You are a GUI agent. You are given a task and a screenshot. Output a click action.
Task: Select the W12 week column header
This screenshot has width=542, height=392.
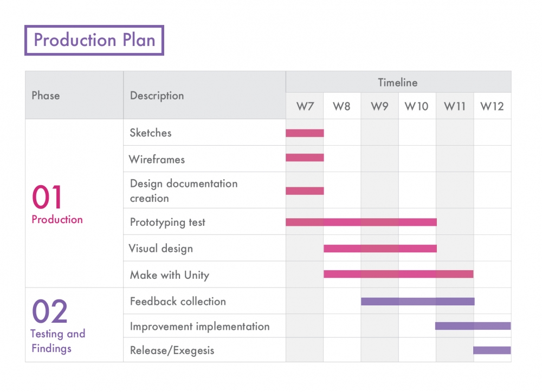492,107
